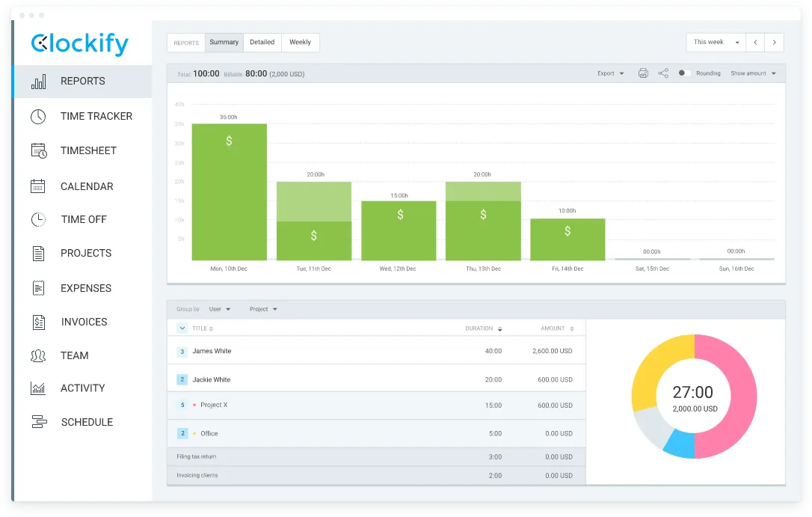The image size is (812, 517).
Task: Go to TIME OFF page
Action: pyautogui.click(x=83, y=220)
